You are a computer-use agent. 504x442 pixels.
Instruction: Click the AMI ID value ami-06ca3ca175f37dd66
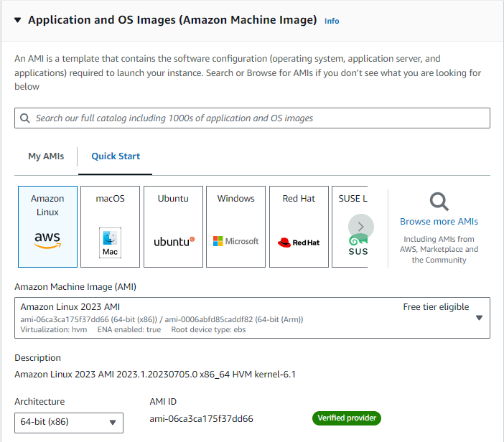[x=201, y=418]
